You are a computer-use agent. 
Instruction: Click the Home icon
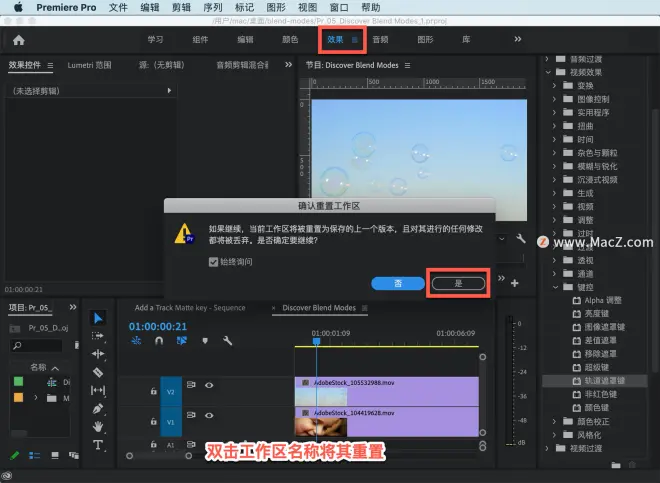(19, 40)
